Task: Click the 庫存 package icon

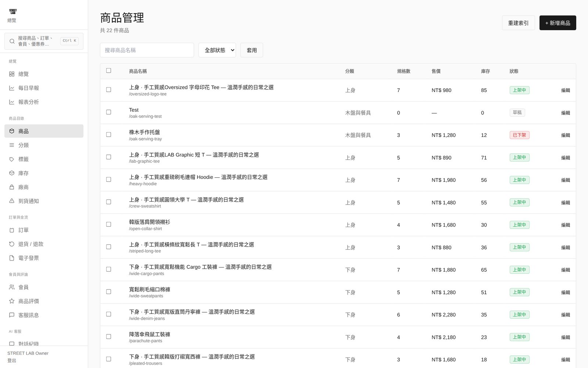Action: [12, 173]
